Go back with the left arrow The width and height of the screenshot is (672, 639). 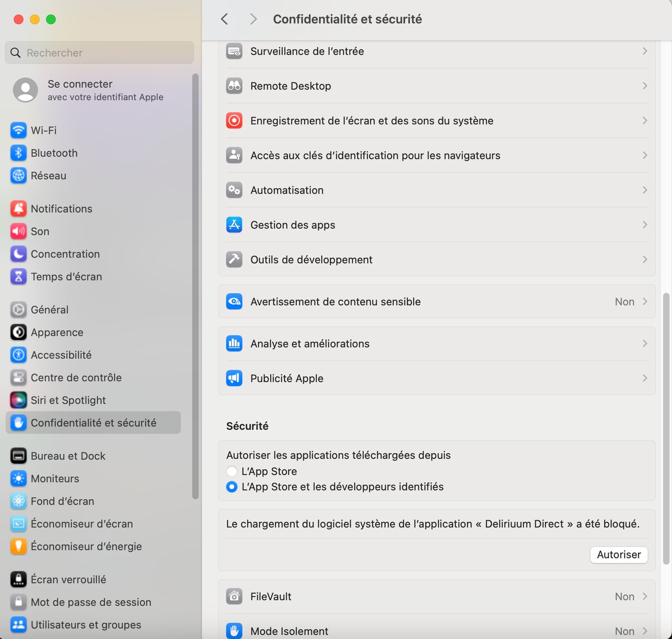[x=224, y=19]
